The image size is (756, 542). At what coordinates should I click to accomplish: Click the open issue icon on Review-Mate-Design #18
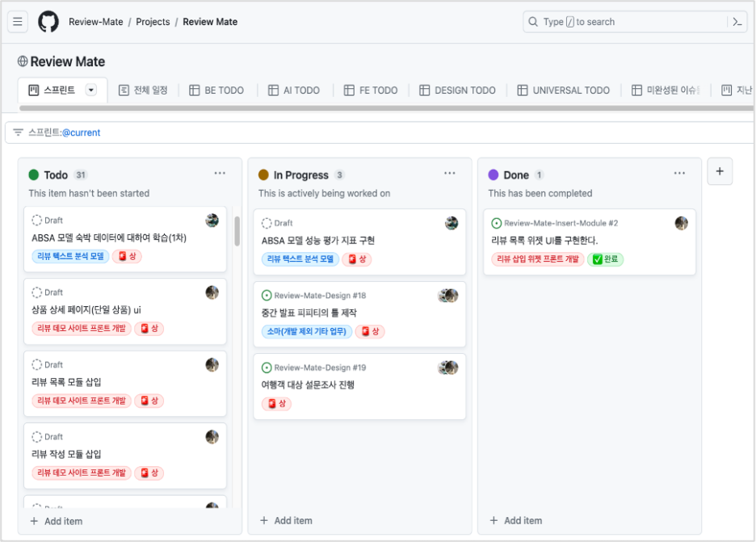tap(267, 296)
